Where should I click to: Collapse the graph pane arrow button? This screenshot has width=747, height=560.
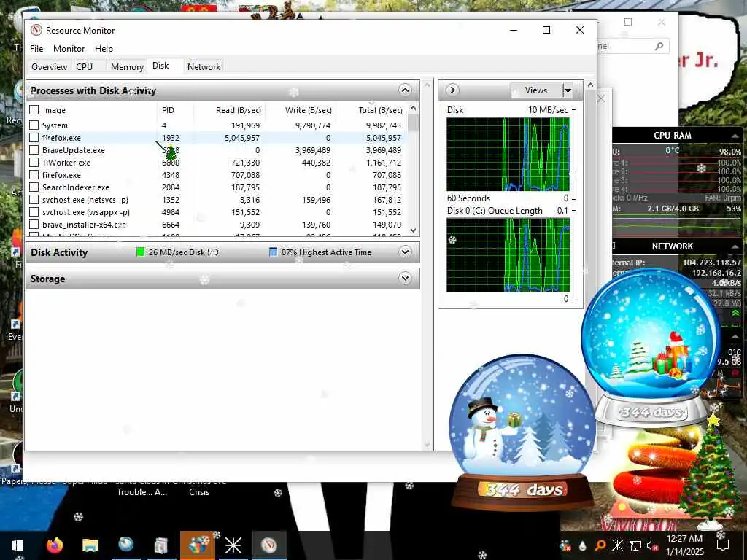point(452,90)
